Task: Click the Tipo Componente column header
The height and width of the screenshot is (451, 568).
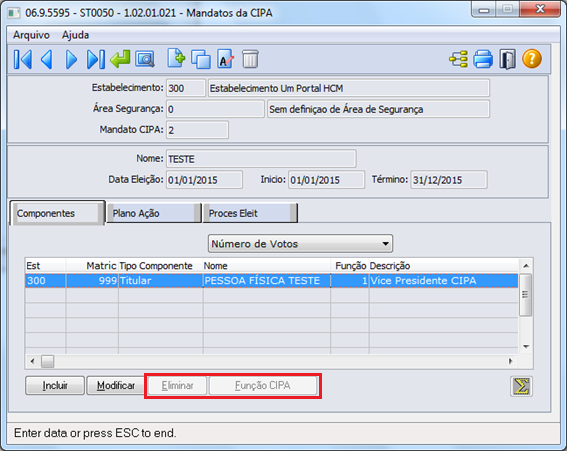Action: click(x=160, y=266)
